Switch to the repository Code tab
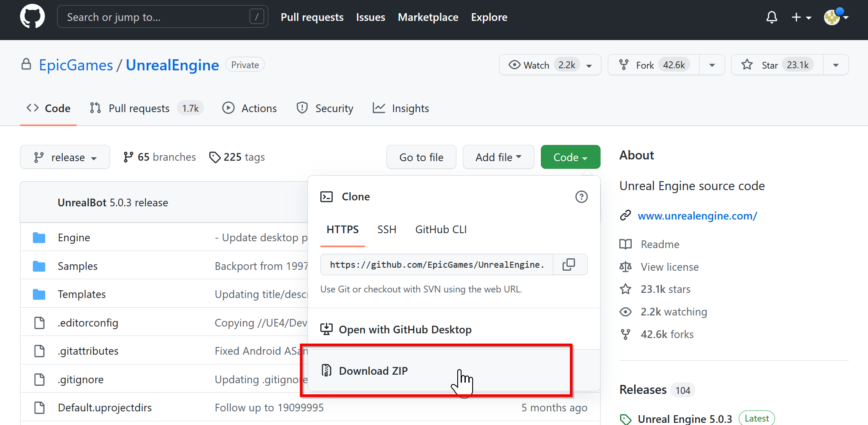 (48, 108)
